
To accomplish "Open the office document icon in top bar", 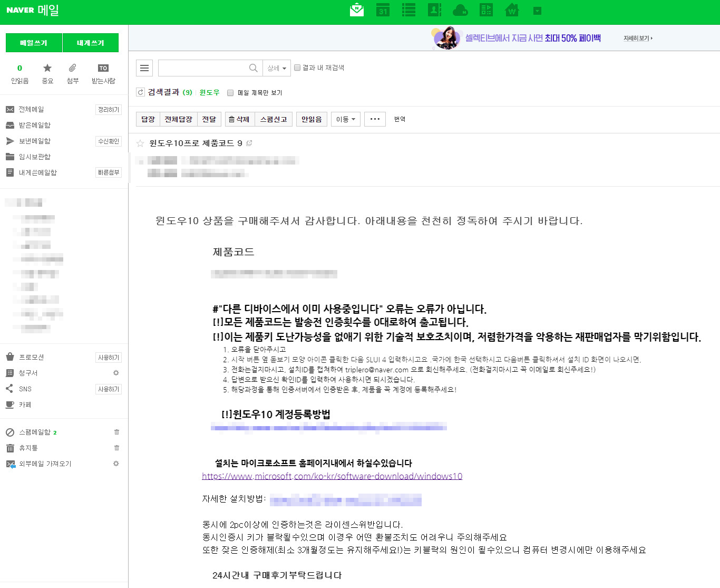I will (x=486, y=10).
